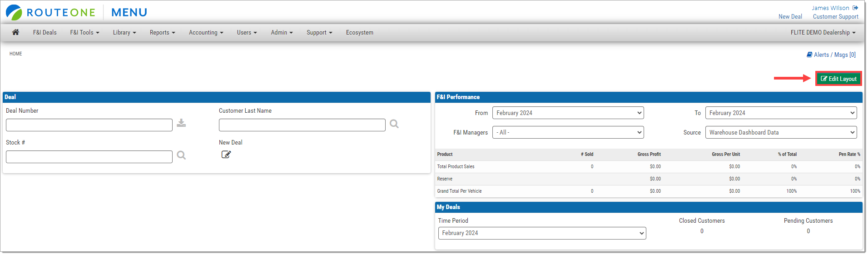This screenshot has width=868, height=255.
Task: Open the To month dropdown
Action: pos(781,113)
